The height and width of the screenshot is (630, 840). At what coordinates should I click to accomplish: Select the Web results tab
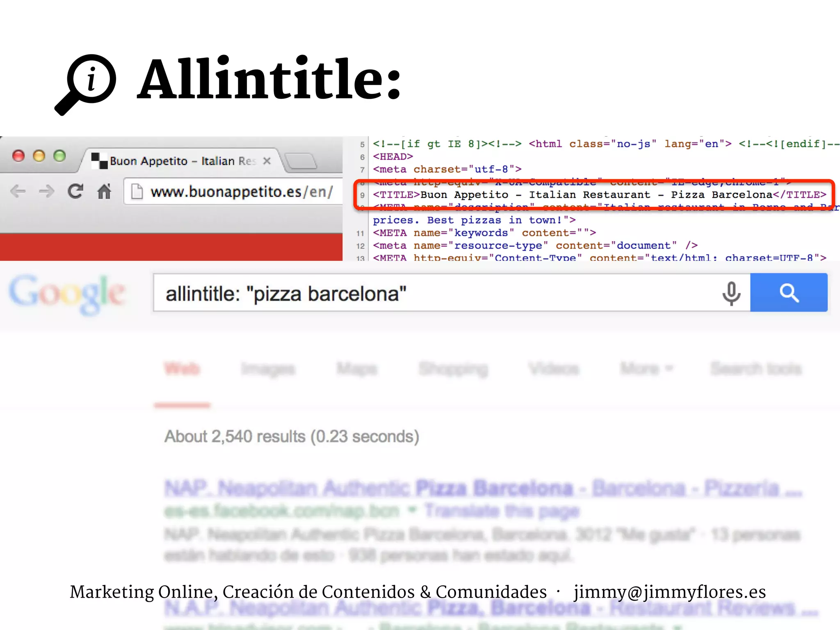[x=182, y=369]
